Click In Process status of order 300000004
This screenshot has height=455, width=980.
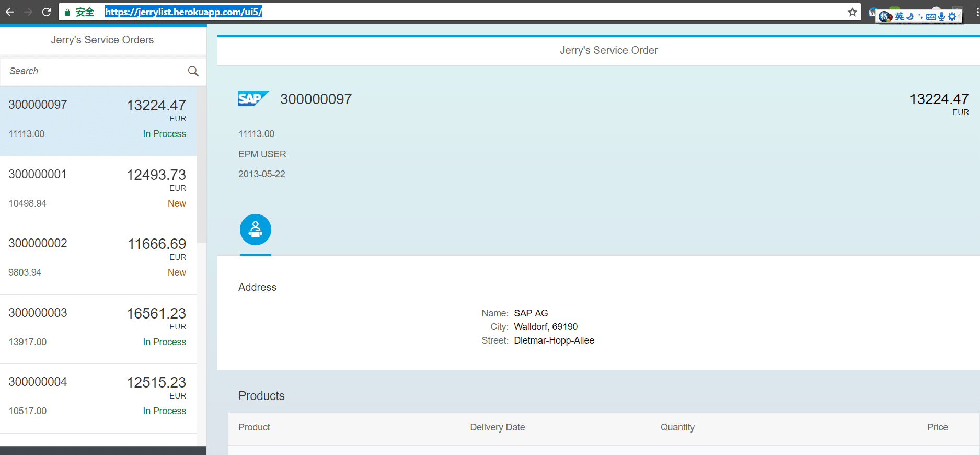pyautogui.click(x=165, y=411)
